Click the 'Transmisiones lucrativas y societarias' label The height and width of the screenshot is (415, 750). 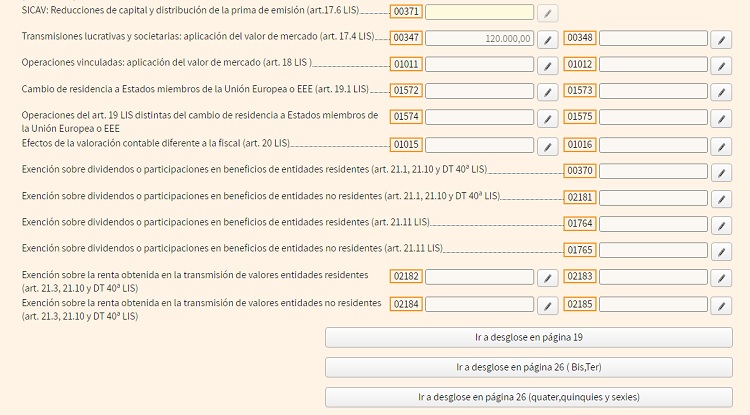pos(198,36)
